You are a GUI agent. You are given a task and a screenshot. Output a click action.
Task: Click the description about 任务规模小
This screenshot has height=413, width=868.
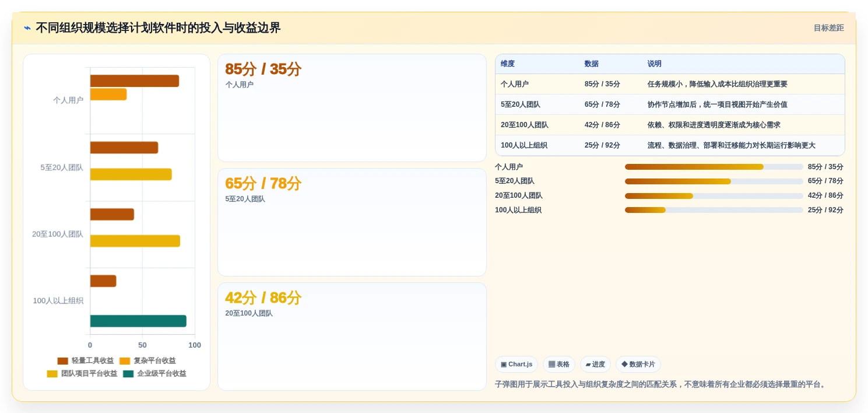[718, 84]
